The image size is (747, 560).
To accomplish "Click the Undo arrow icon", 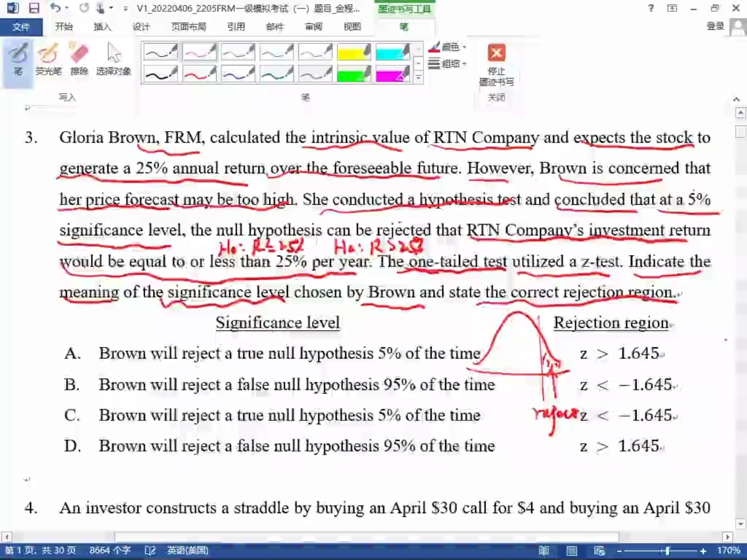I will click(55, 8).
